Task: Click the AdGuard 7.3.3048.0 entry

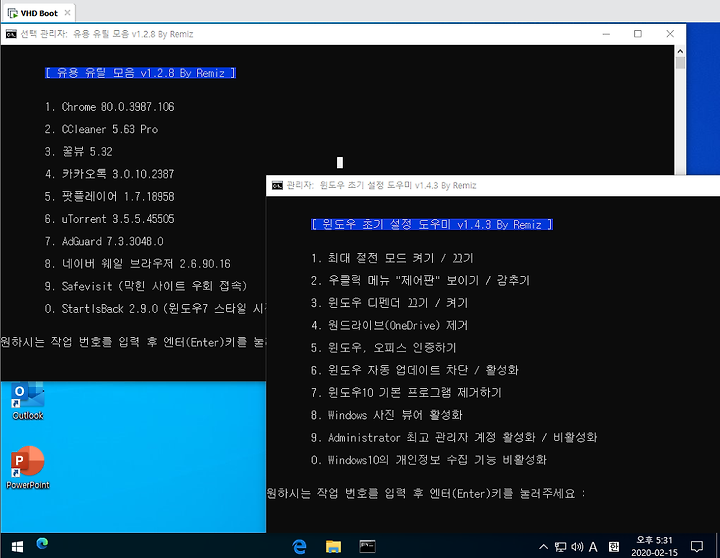Action: point(104,242)
